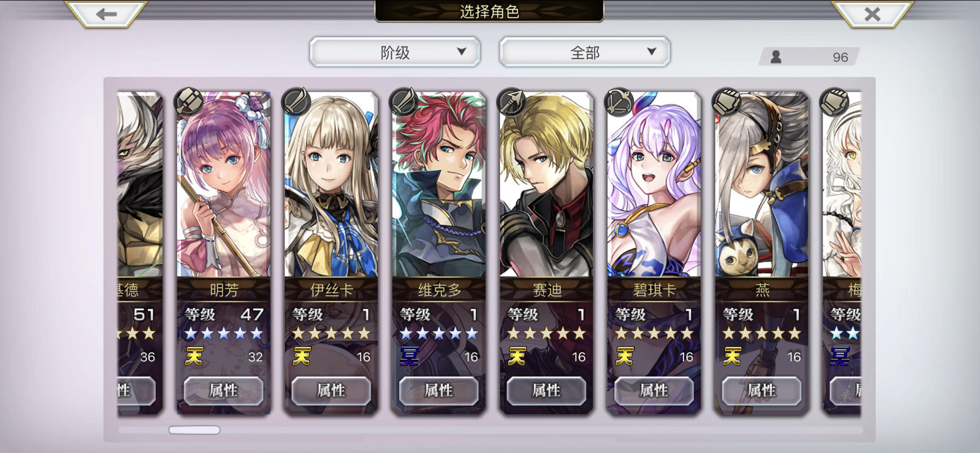Show 属性 of 碧琪卡

click(x=654, y=390)
